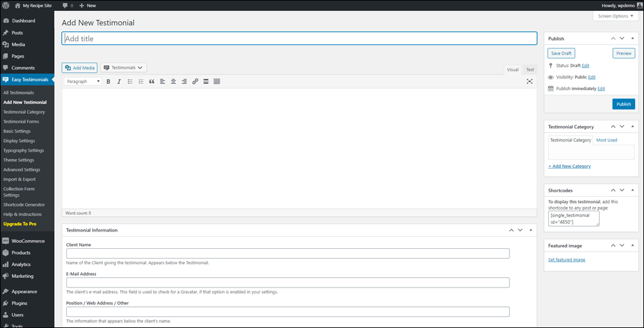Screen dimensions: 644x328
Task: Open the Testimonials shortcode dropdown
Action: point(124,68)
